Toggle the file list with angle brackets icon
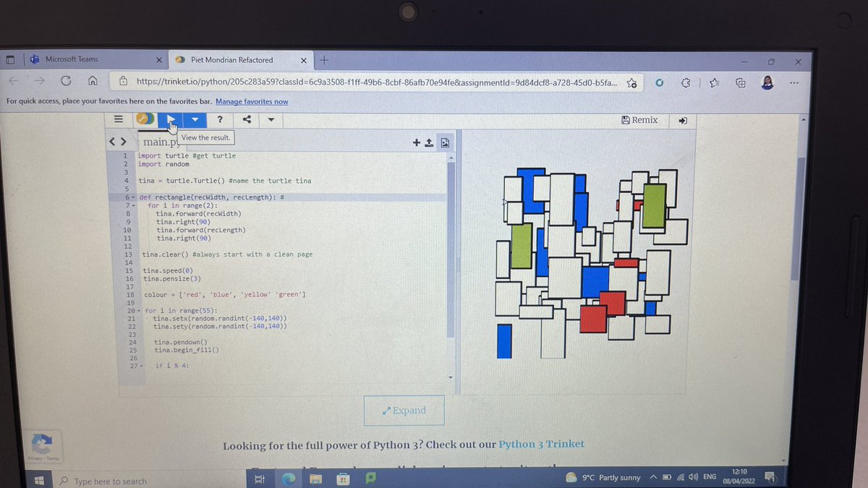 pyautogui.click(x=118, y=142)
